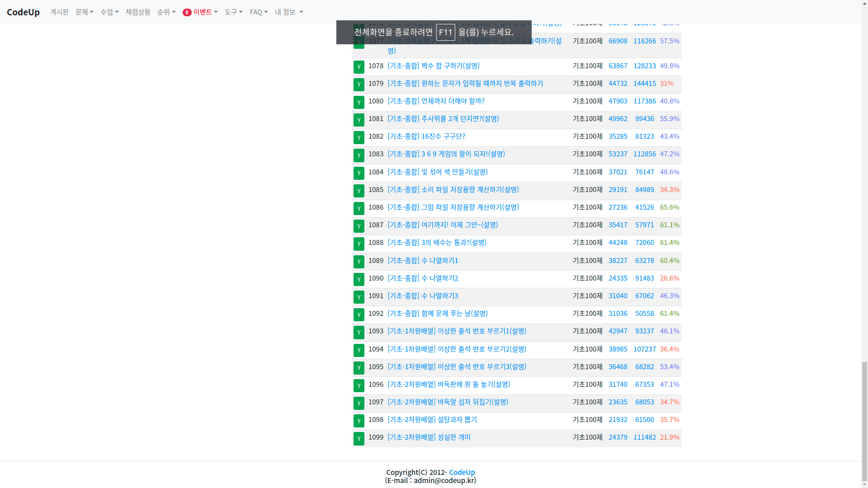Click green Y badge for problem 1090
The width and height of the screenshot is (868, 488).
coord(359,279)
